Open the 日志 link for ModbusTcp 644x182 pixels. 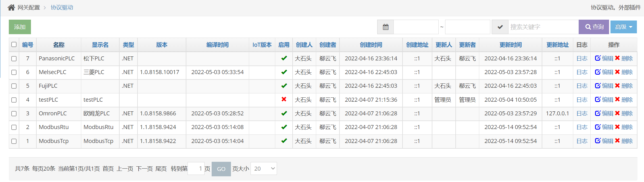pyautogui.click(x=582, y=141)
